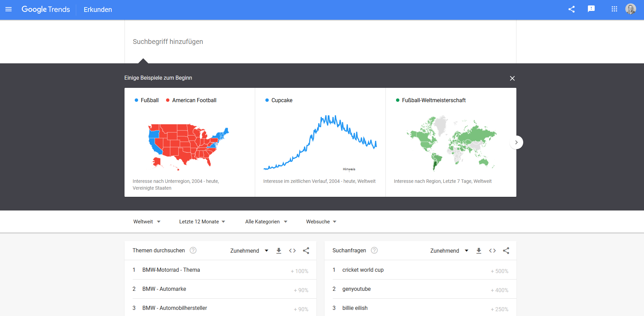Open Zunehmend dropdown in Suchanfragen
The image size is (644, 316).
pos(449,251)
